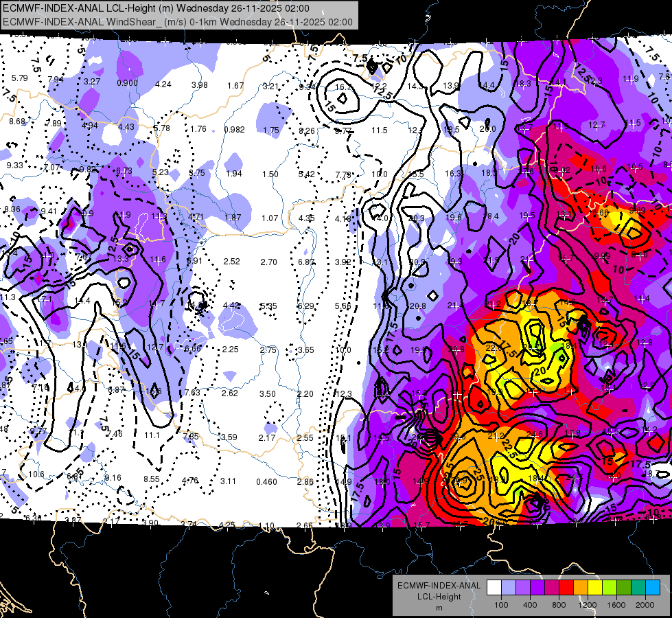Click the map value 9.33
This screenshot has width=672, height=618.
pyautogui.click(x=14, y=165)
